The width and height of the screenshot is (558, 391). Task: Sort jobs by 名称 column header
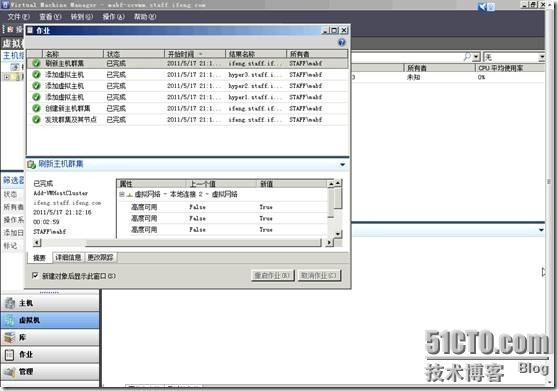tap(73, 54)
